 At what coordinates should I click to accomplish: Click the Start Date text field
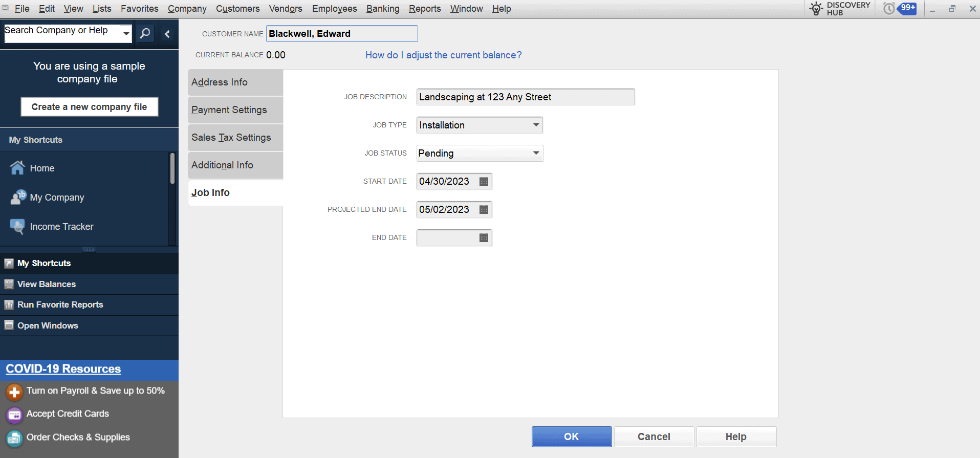(447, 181)
